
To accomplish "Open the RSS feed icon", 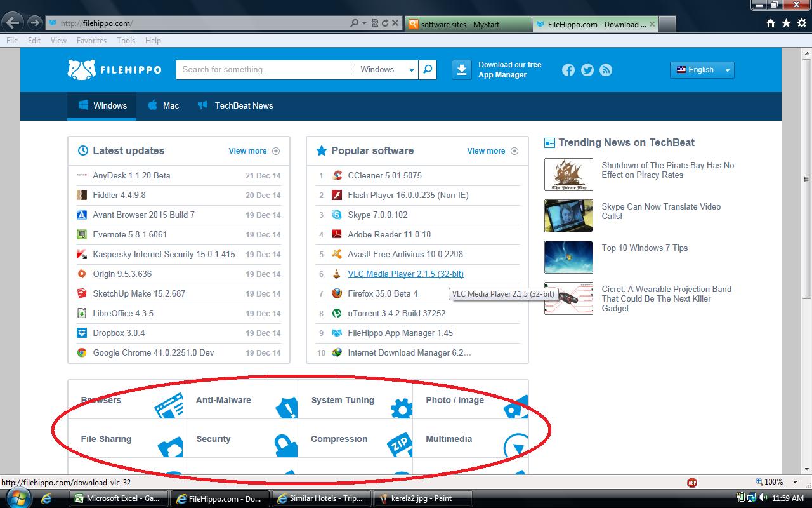I will pos(606,70).
